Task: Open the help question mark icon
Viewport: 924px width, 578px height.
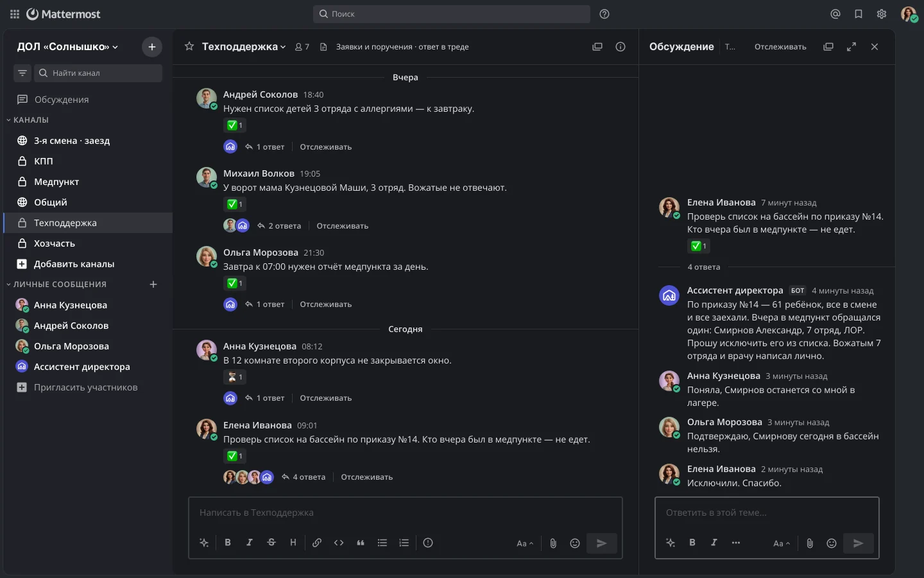Action: pos(604,14)
